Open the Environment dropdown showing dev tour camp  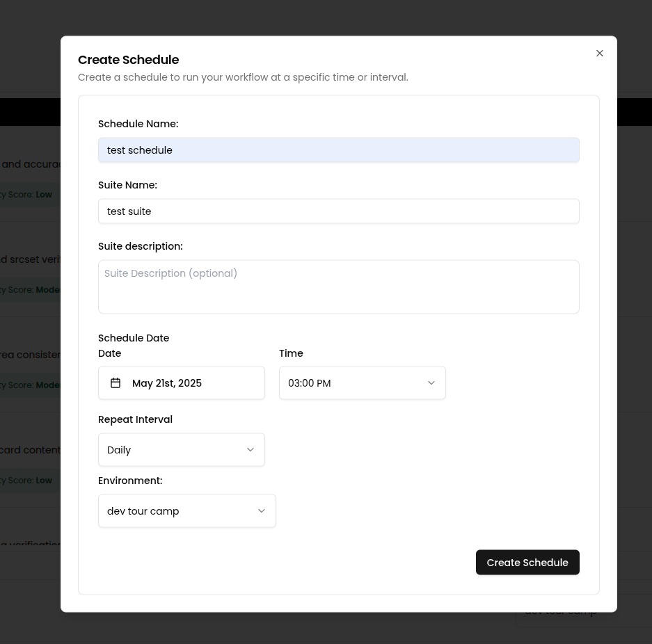click(186, 510)
